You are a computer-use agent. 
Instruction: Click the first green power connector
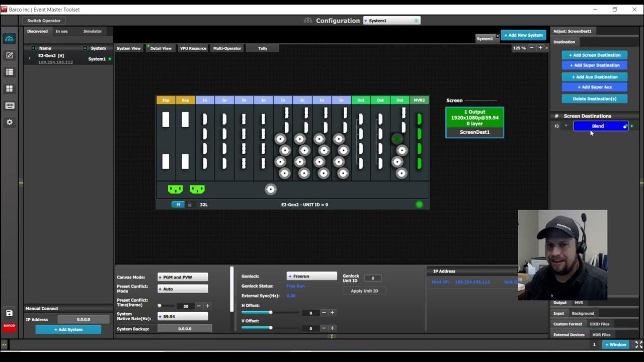coord(175,189)
